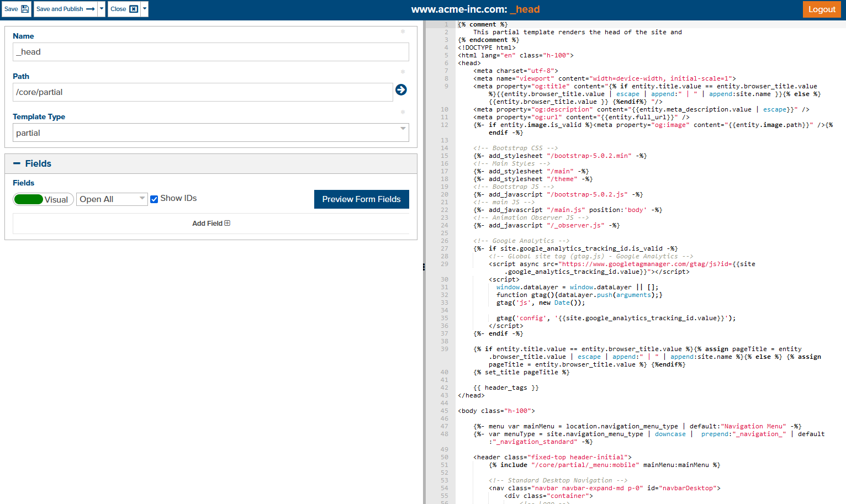Click the '<!-- Bootstrap CSS -->' comment line

(515, 148)
